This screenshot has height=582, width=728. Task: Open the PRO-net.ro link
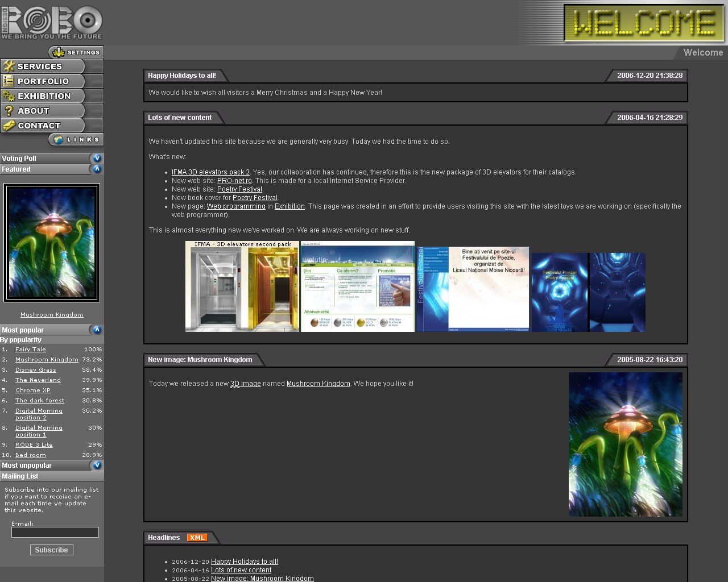tap(234, 181)
